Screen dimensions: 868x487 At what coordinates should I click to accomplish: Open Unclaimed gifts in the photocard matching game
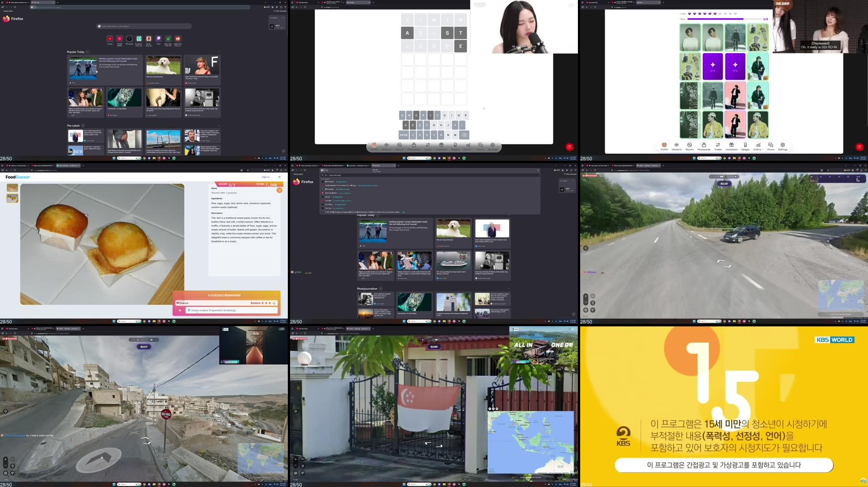click(x=731, y=146)
